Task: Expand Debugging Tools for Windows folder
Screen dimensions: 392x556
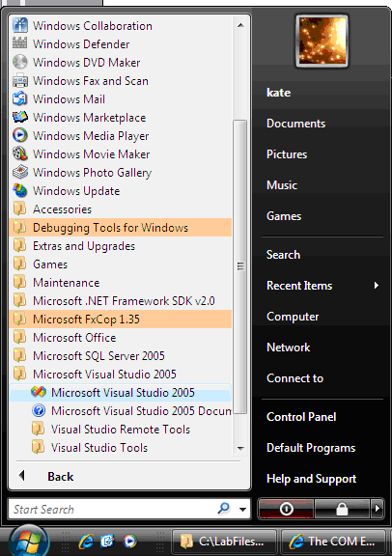Action: click(x=121, y=228)
